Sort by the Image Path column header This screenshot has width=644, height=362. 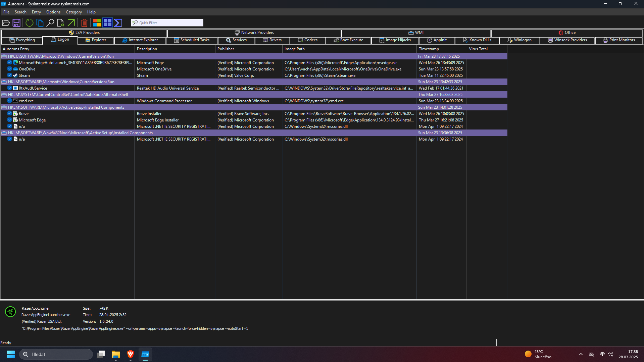coord(349,49)
